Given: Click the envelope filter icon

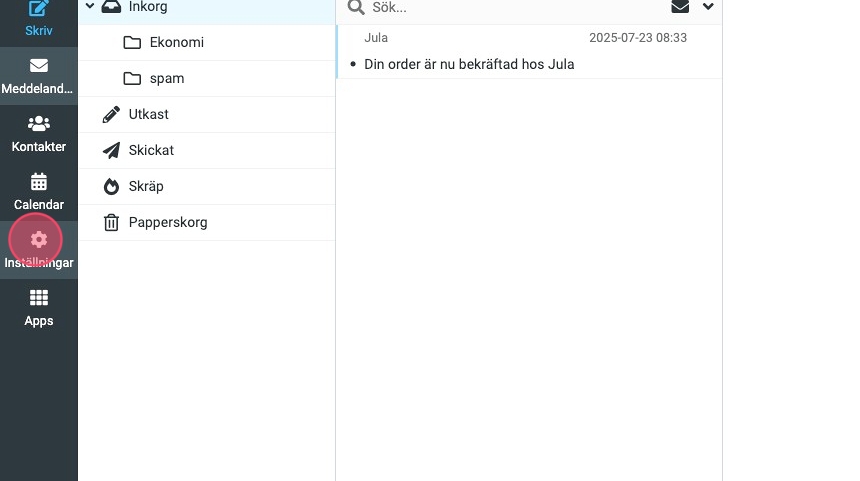Looking at the screenshot, I should tap(680, 7).
